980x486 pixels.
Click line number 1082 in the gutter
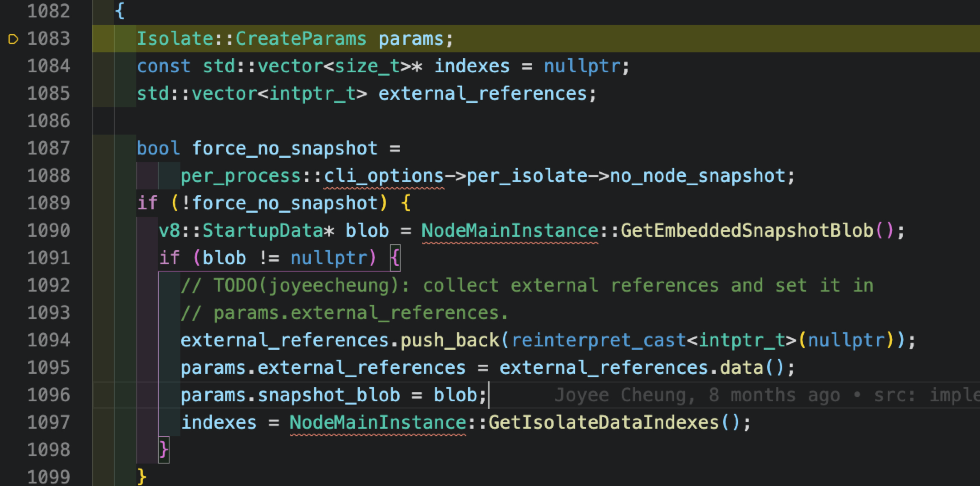click(49, 11)
